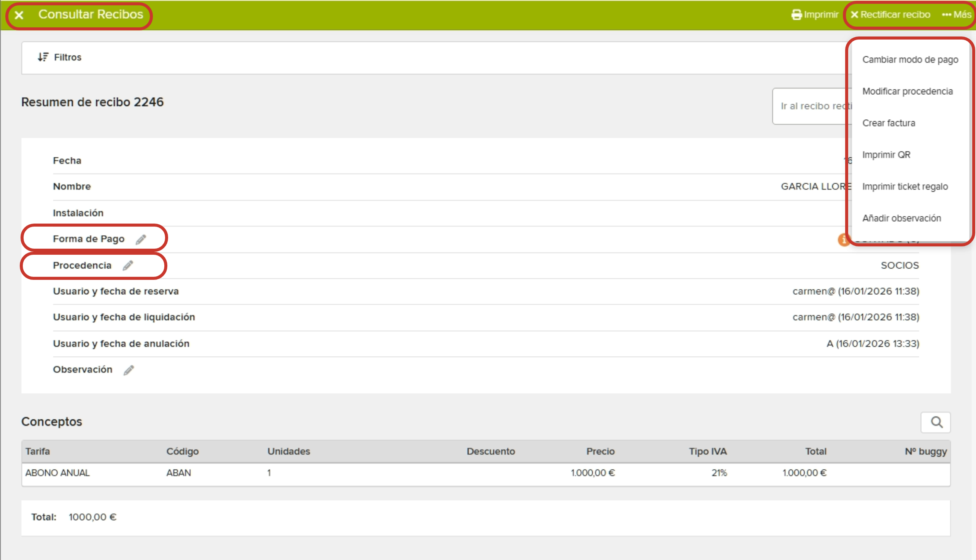This screenshot has width=976, height=560.
Task: Click the pencil icon next to Forma de Pago
Action: [141, 239]
